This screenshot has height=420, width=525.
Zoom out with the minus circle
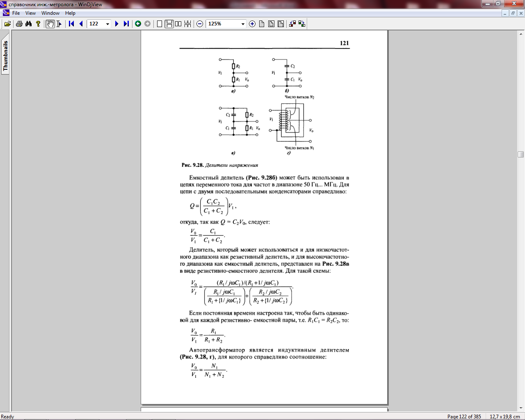(x=200, y=24)
